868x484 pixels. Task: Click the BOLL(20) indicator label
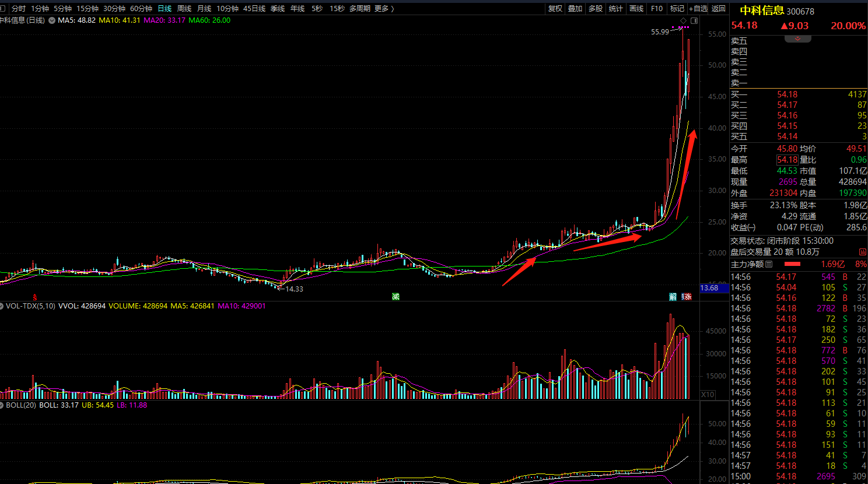click(x=21, y=405)
